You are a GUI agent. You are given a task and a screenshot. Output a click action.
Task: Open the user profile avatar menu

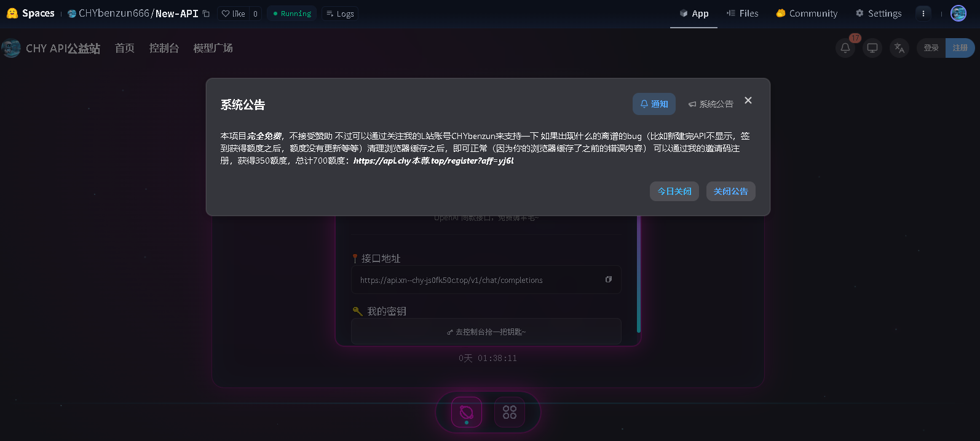point(958,13)
